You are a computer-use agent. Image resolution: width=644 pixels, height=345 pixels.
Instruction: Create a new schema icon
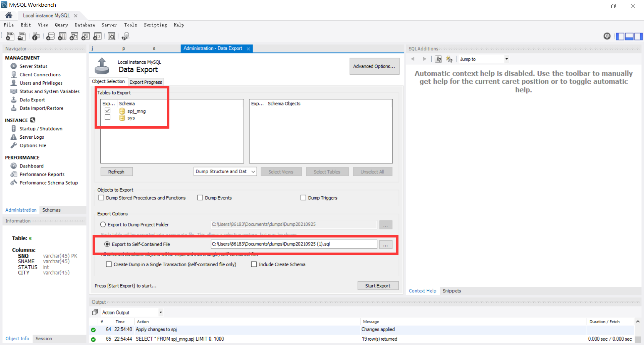pos(50,36)
